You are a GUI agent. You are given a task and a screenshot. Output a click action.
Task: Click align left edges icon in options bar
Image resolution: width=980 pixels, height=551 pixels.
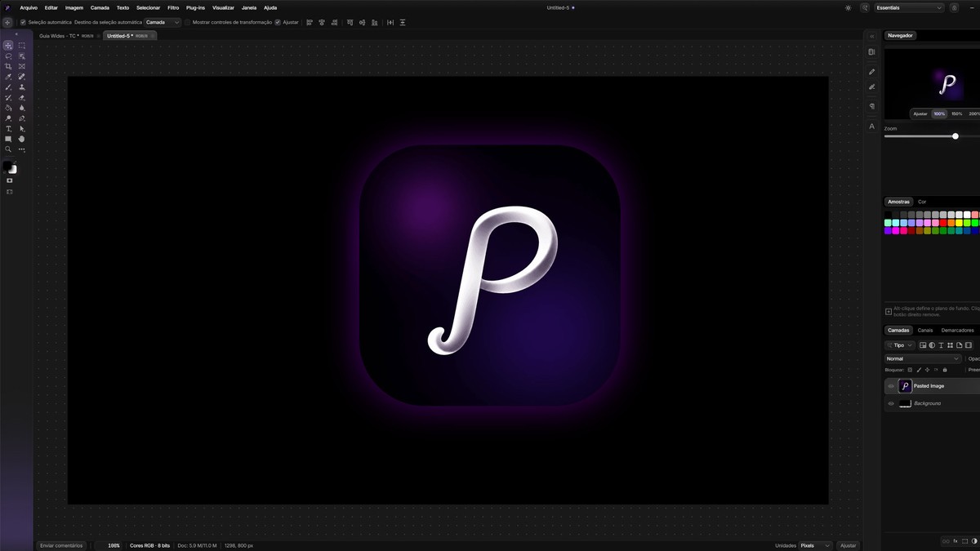[x=310, y=22]
